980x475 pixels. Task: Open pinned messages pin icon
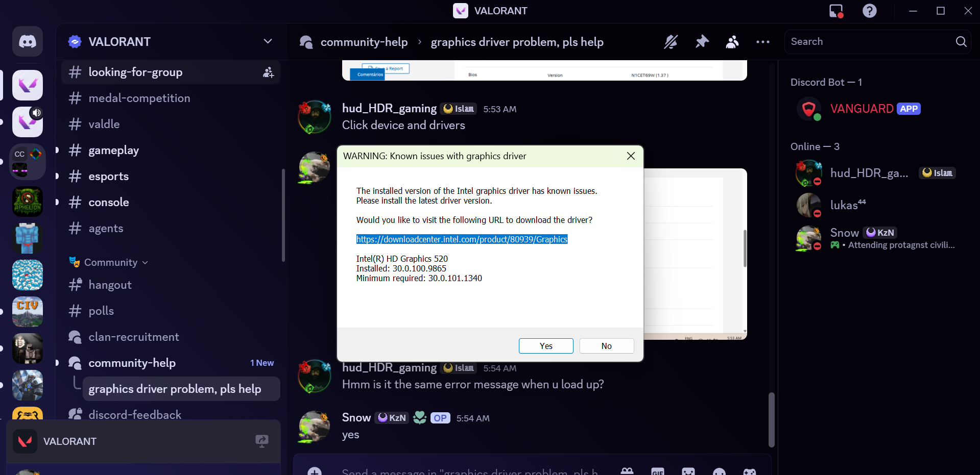coord(702,42)
